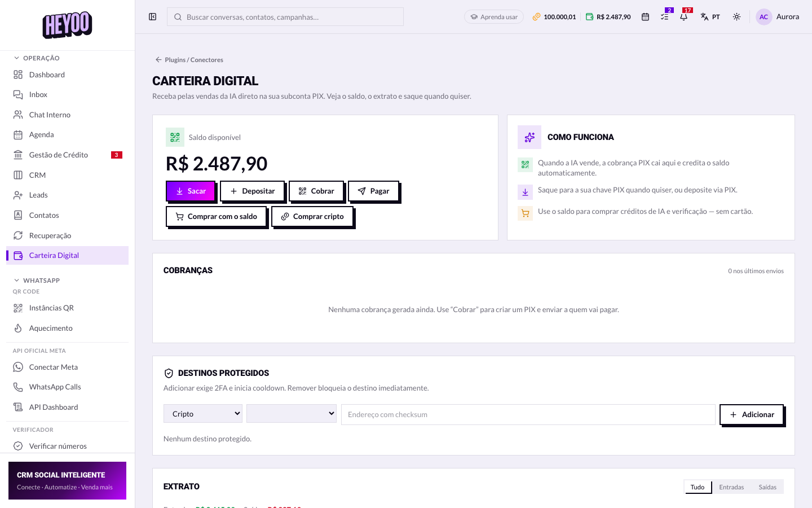Open the empty network dropdown next to Cripto

coord(292,414)
